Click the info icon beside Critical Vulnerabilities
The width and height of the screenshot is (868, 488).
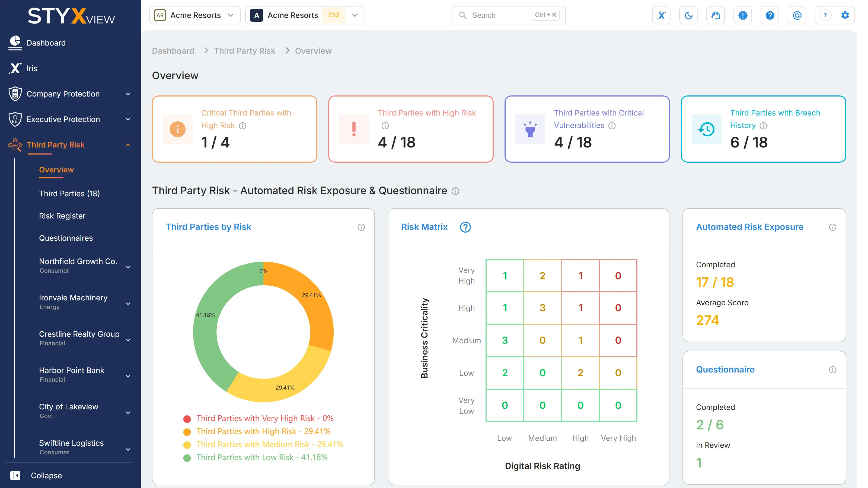pos(612,126)
